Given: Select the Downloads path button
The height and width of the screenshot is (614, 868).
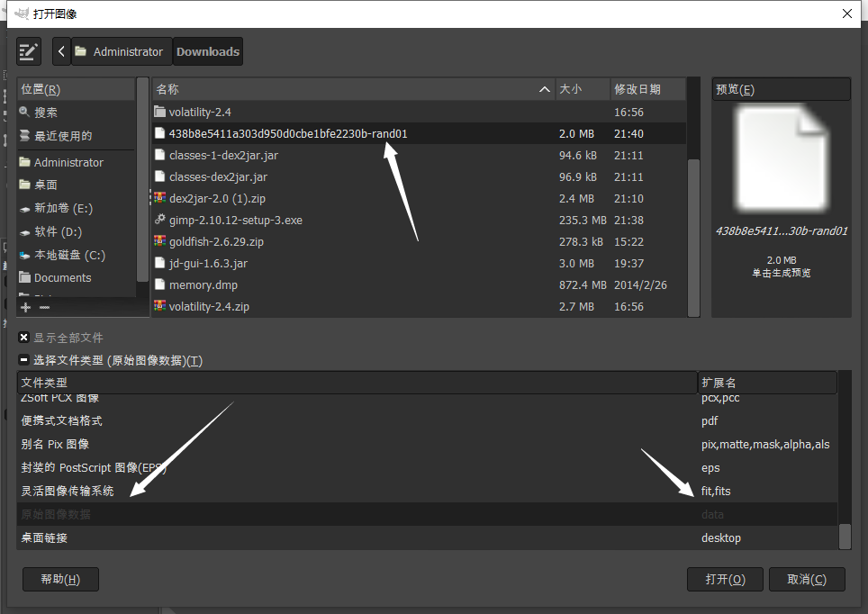Looking at the screenshot, I should (x=208, y=51).
